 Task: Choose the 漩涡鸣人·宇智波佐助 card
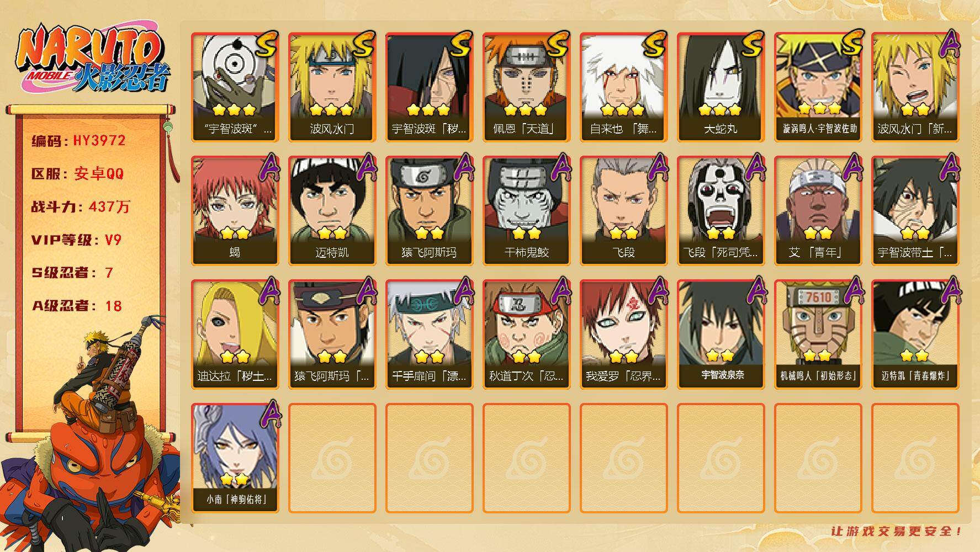point(818,87)
